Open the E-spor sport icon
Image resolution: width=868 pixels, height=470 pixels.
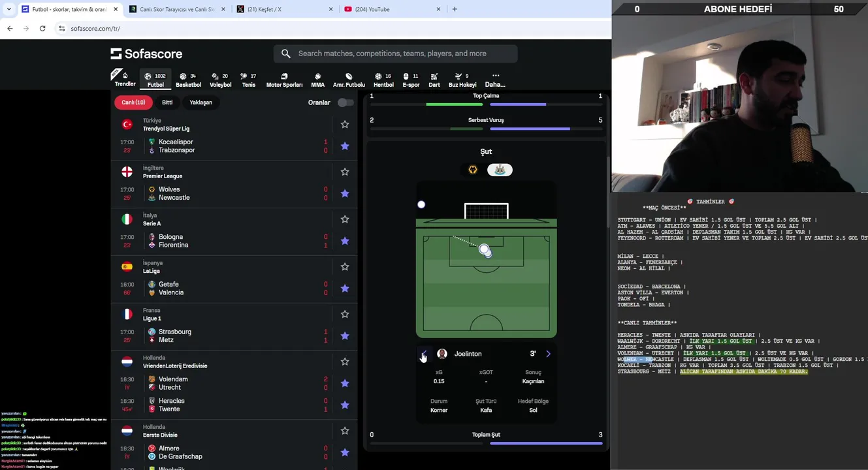[411, 80]
